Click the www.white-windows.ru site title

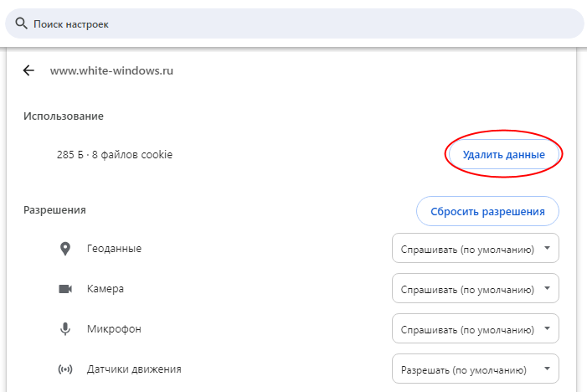pos(111,71)
